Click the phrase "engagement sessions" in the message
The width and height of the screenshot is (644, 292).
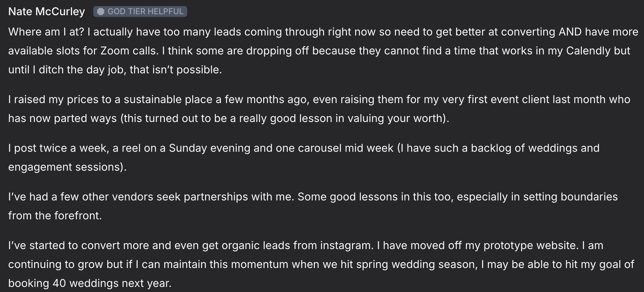click(x=66, y=167)
